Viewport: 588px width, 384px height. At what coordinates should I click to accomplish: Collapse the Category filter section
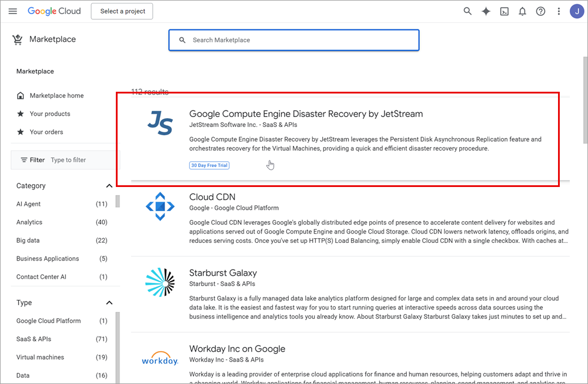(109, 186)
